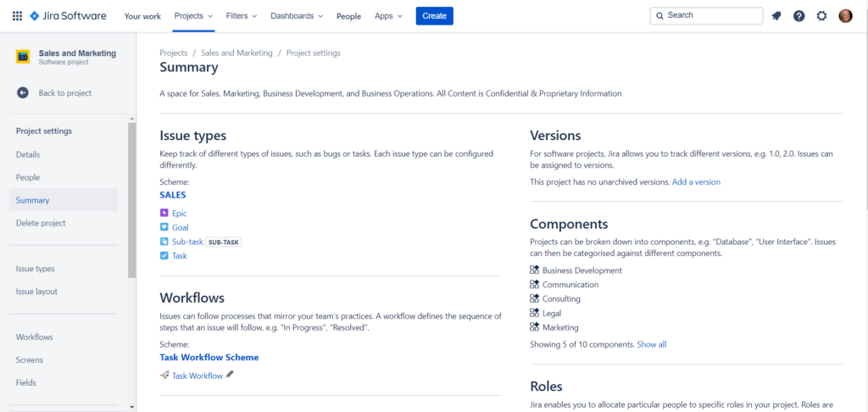This screenshot has width=868, height=412.
Task: Open the Task Workflow Scheme link
Action: coord(209,357)
